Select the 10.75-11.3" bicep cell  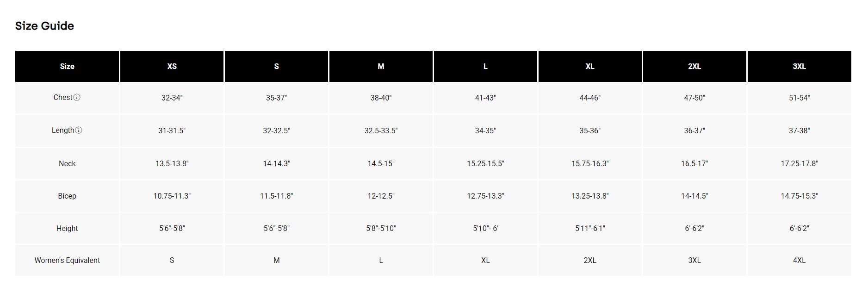pyautogui.click(x=172, y=196)
